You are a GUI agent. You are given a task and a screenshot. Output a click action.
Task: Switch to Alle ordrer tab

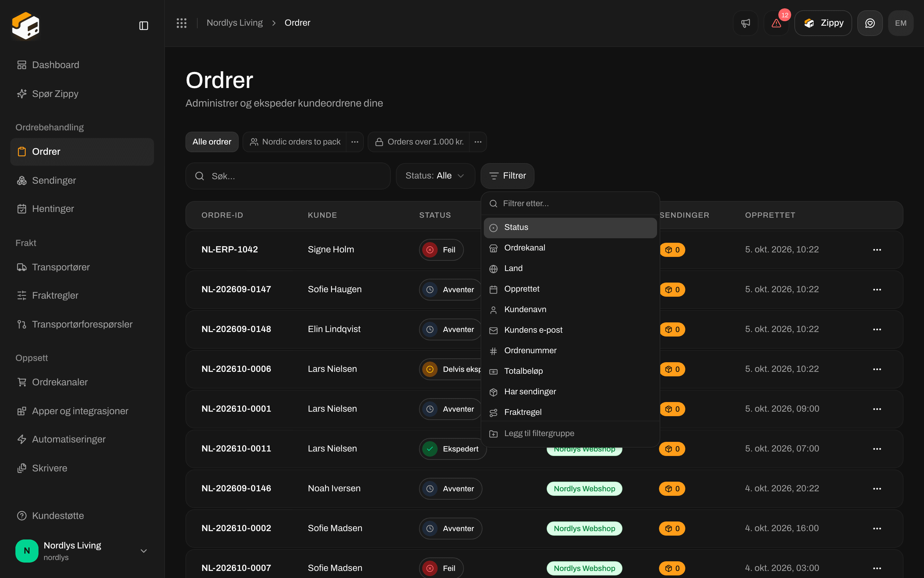(x=212, y=142)
